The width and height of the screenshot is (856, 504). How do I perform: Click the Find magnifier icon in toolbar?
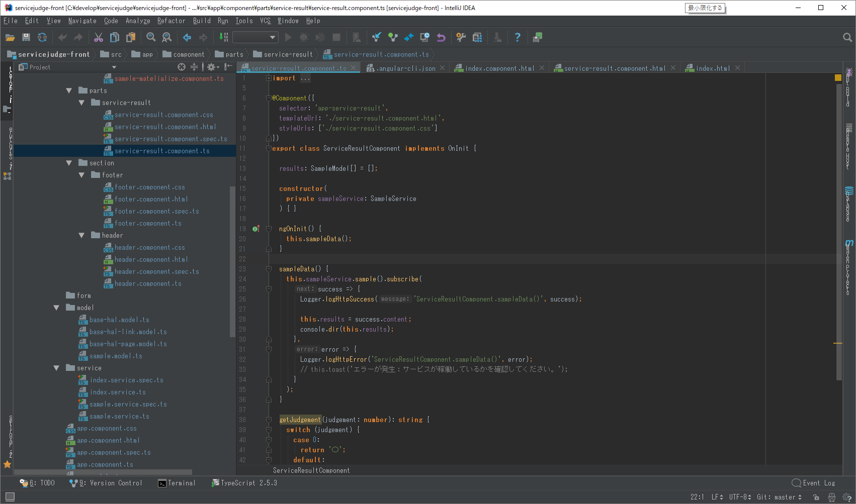coord(151,37)
